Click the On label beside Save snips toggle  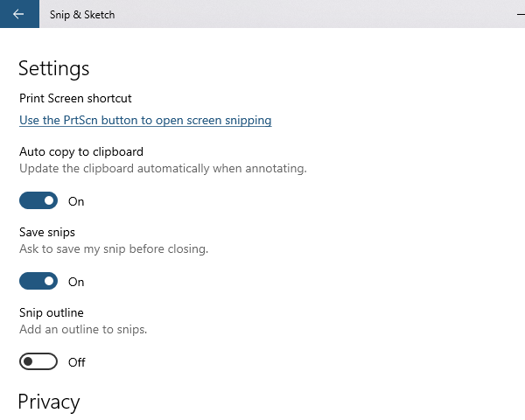tap(76, 282)
